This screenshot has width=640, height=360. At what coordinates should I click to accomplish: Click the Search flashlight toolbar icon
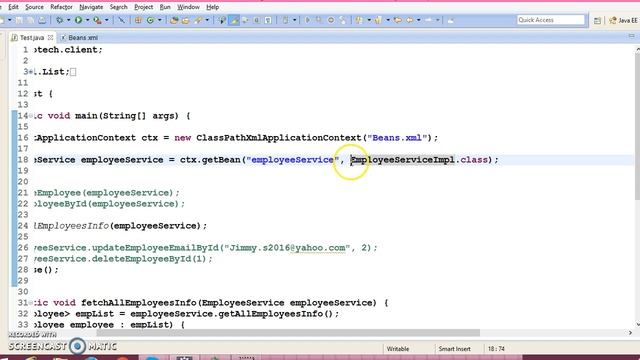(198, 20)
